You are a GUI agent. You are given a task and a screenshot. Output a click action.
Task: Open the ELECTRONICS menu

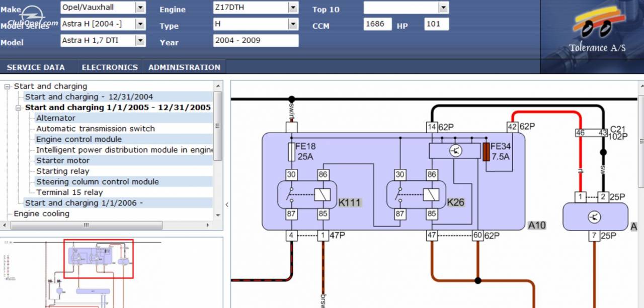(110, 67)
